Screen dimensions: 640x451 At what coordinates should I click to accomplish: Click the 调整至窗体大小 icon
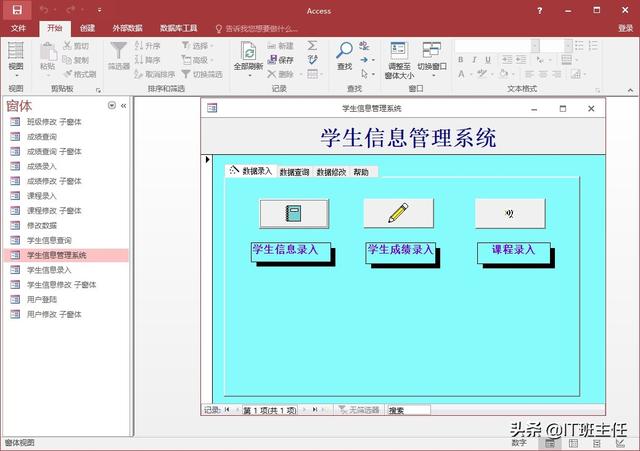click(398, 51)
